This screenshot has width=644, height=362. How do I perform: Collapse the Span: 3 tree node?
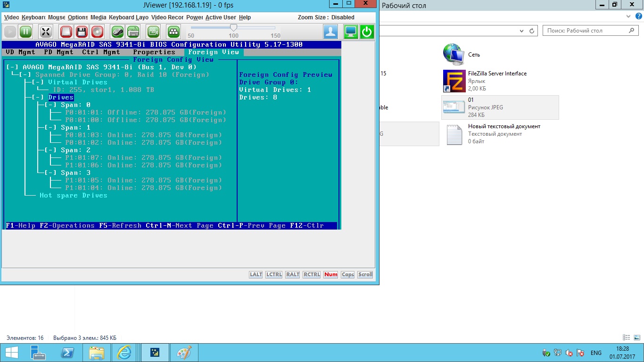coord(50,173)
